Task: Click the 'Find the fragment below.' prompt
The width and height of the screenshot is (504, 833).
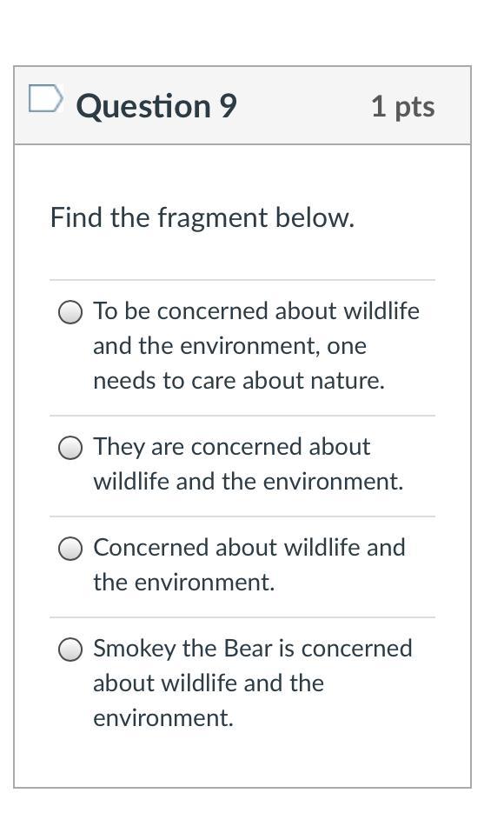Action: (202, 217)
